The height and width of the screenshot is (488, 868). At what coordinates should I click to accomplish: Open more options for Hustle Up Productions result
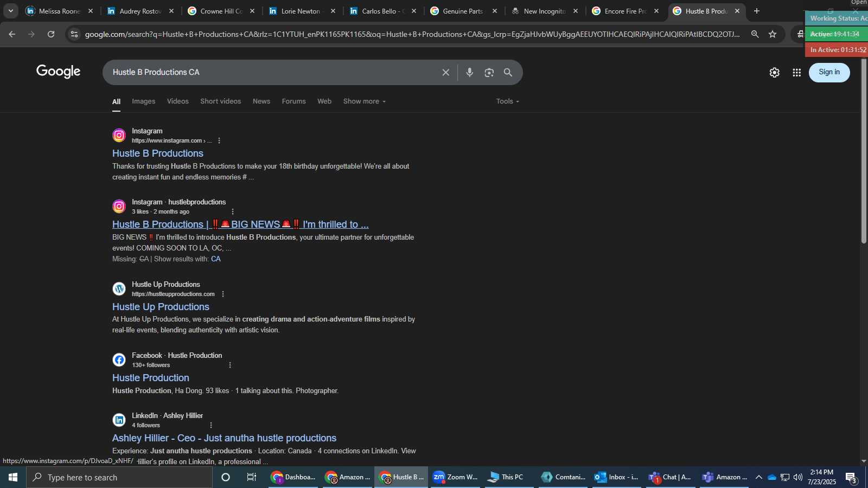click(223, 294)
